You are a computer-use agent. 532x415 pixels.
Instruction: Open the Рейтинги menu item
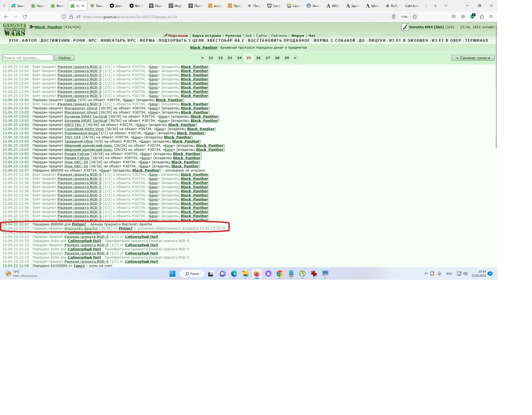tap(279, 36)
